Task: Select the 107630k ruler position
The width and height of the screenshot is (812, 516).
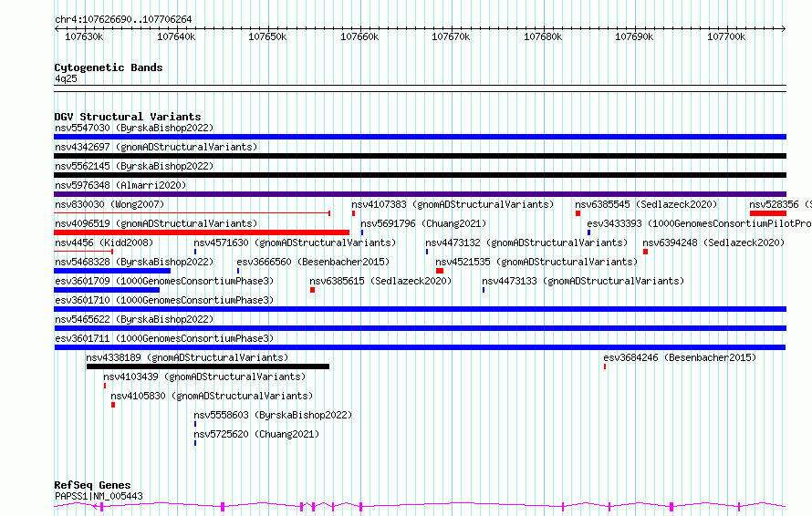Action: 84,36
